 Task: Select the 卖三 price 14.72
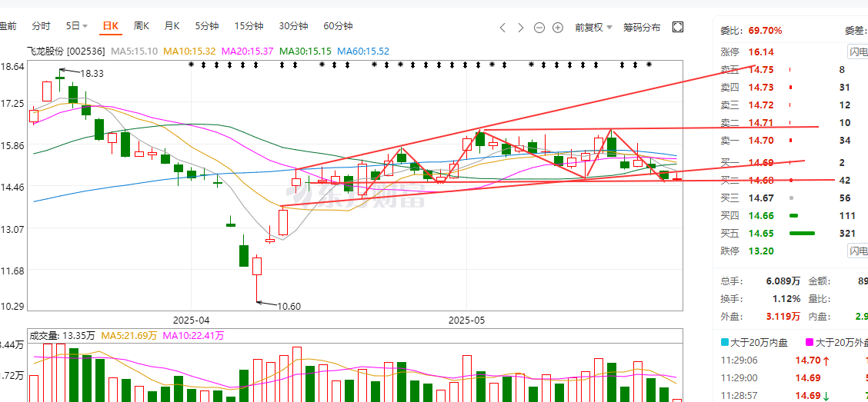click(x=760, y=105)
